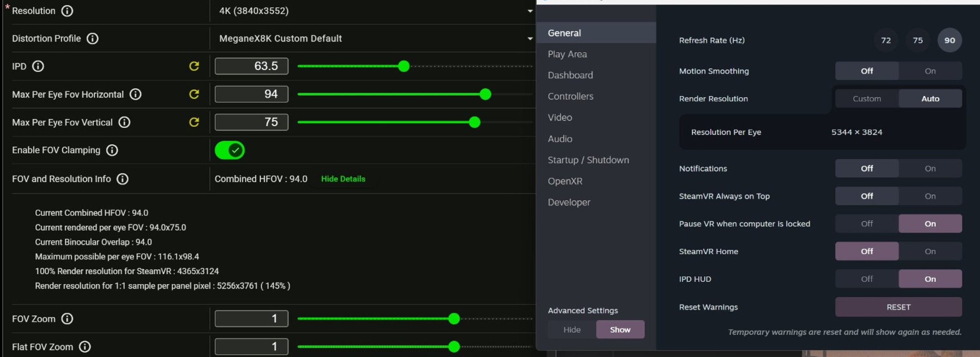
Task: Reset Max Per Eye Fov Vertical value
Action: (194, 122)
